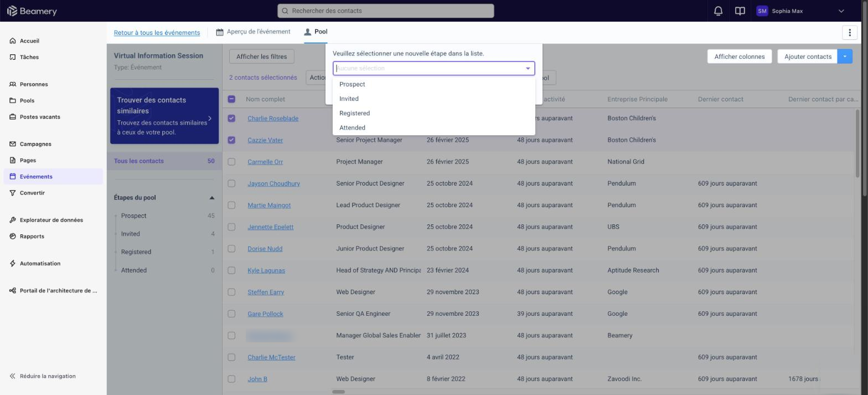Image resolution: width=868 pixels, height=395 pixels.
Task: Click the horizontal table scrollbar
Action: (338, 392)
